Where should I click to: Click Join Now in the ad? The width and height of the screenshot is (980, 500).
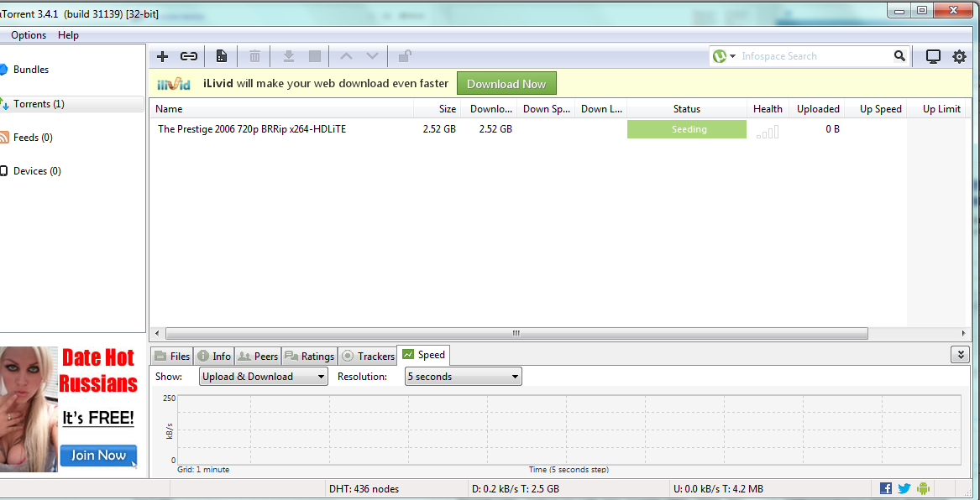tap(98, 455)
